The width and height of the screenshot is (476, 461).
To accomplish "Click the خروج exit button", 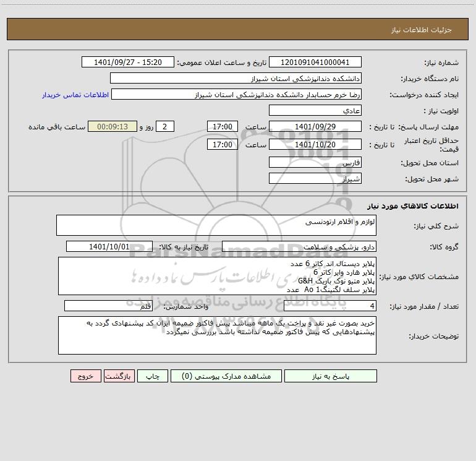I will click(x=85, y=376).
